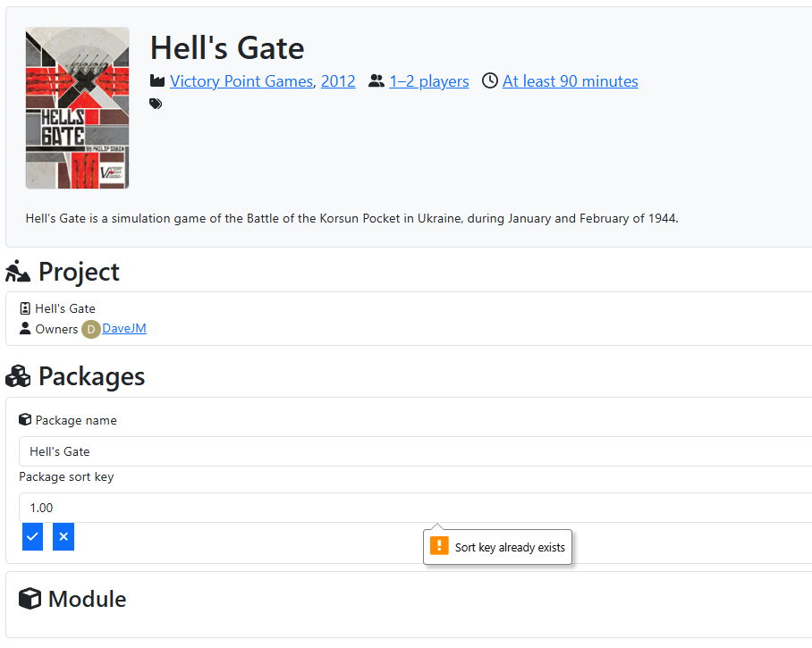Cancel package edit with X button
Viewport: 812px width, 648px height.
pos(63,536)
